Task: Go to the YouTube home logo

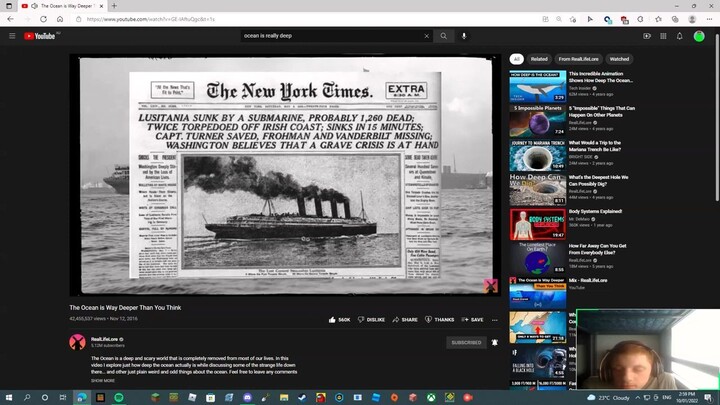Action: [x=40, y=36]
